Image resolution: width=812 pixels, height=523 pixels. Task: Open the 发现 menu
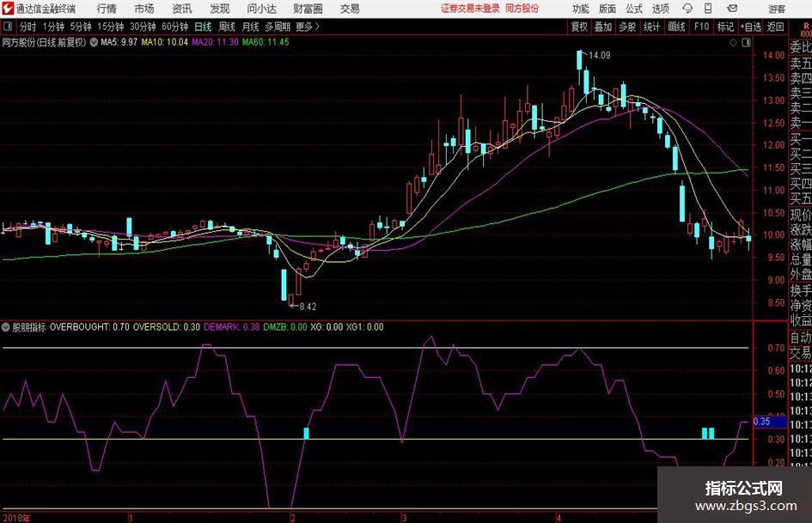tap(220, 9)
